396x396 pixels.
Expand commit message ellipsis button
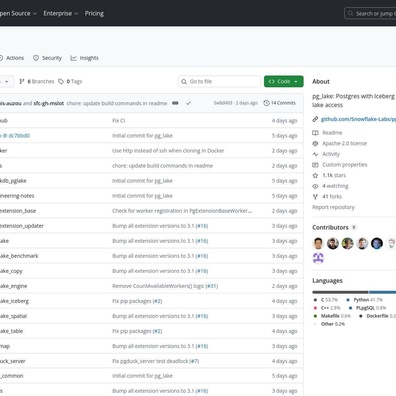[175, 103]
